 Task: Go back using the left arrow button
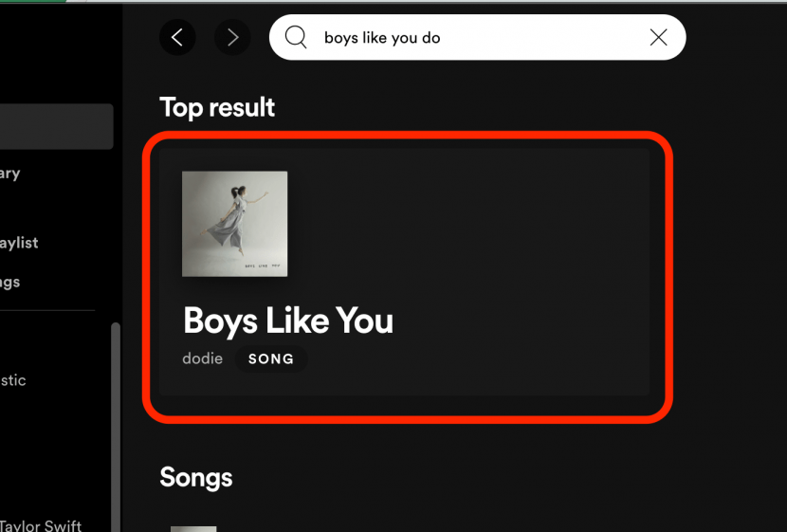177,38
